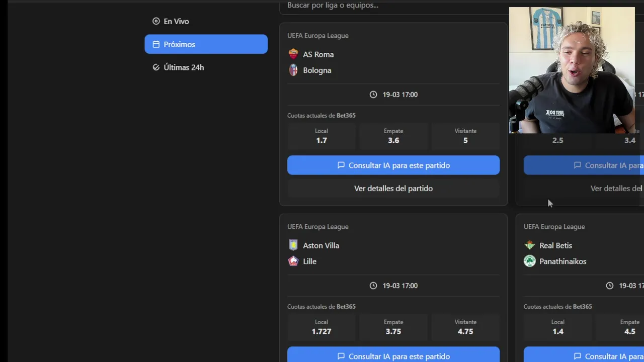644x362 pixels.
Task: Consultar IA for Aston Villa vs Lille
Action: [393, 355]
